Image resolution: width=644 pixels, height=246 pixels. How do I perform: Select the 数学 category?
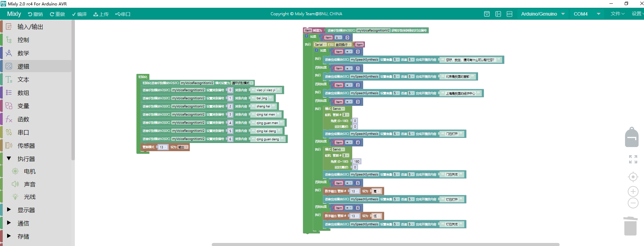tap(36, 53)
